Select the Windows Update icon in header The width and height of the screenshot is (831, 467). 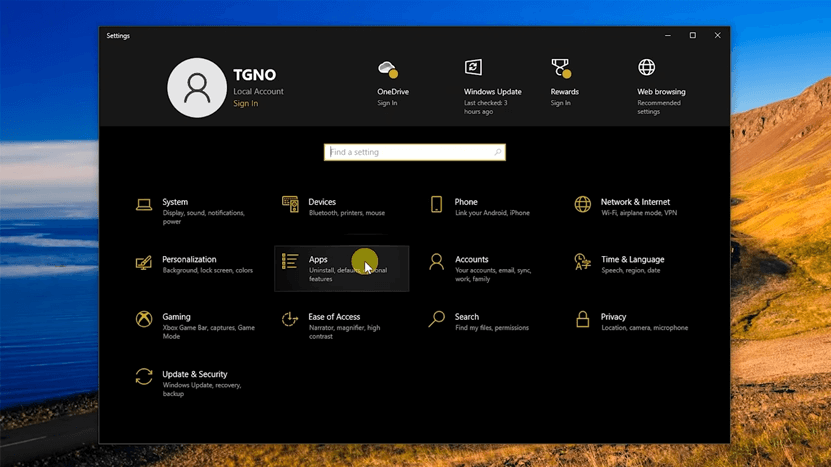point(473,67)
